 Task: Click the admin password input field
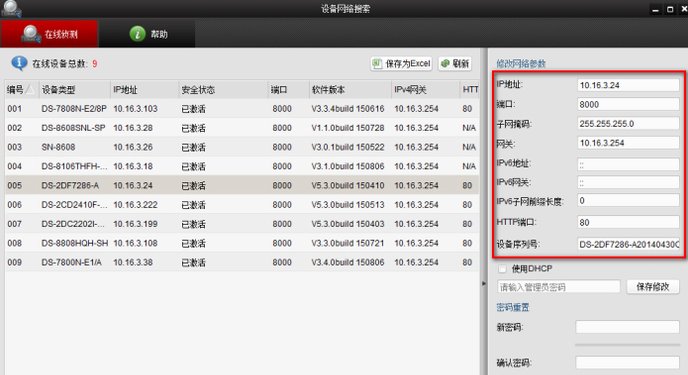click(559, 287)
